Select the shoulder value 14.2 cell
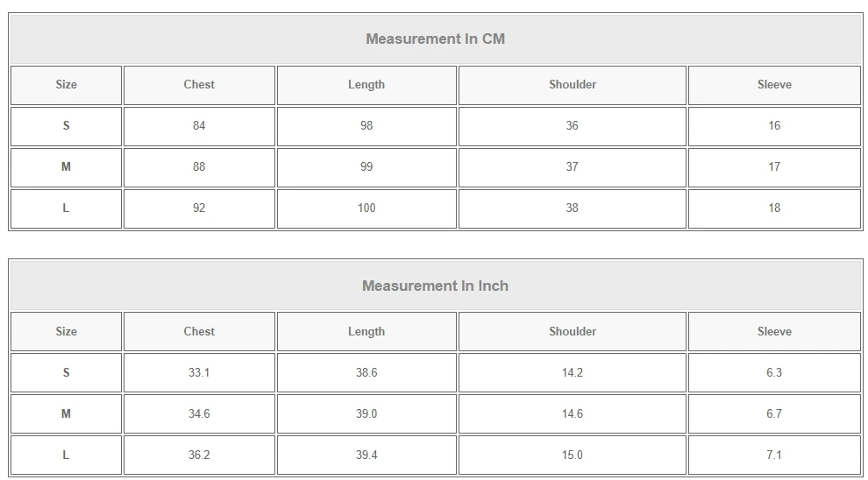The height and width of the screenshot is (480, 868). click(573, 373)
